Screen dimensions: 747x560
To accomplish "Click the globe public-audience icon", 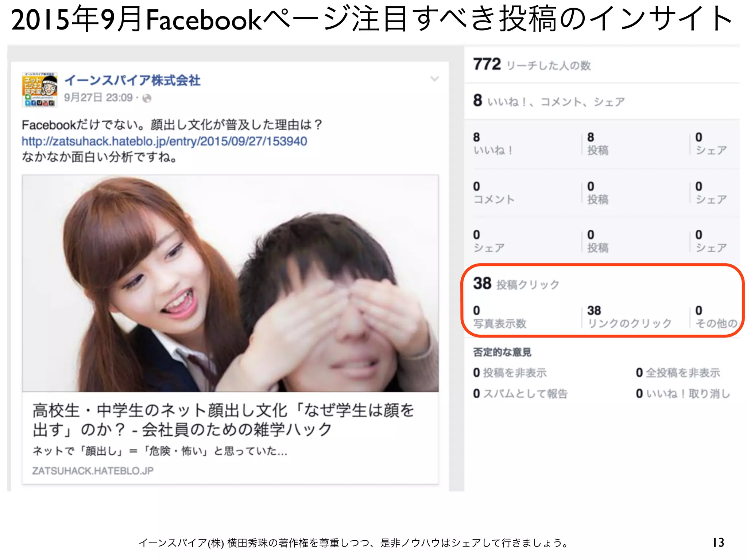I will coord(147,98).
